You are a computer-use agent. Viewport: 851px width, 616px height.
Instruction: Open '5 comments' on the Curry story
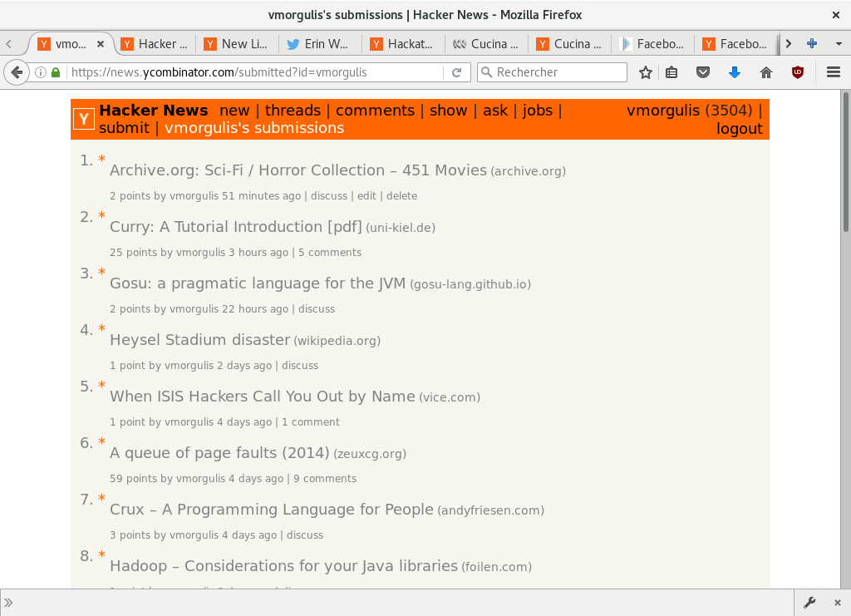[329, 253]
